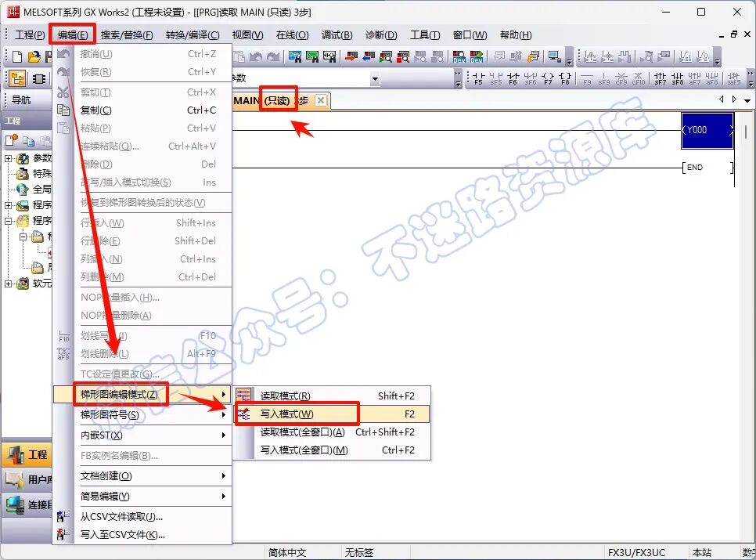Open a project with the folder icon
The height and width of the screenshot is (560, 756).
click(34, 57)
